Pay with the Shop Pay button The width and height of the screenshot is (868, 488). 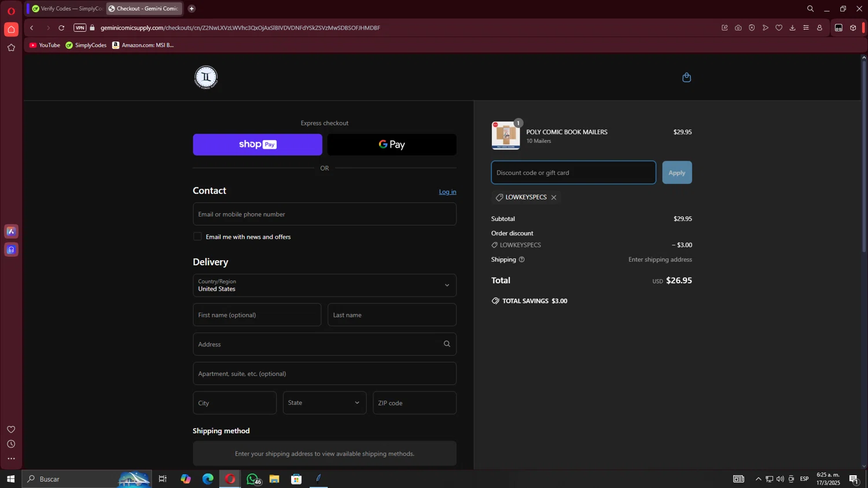[x=258, y=145]
